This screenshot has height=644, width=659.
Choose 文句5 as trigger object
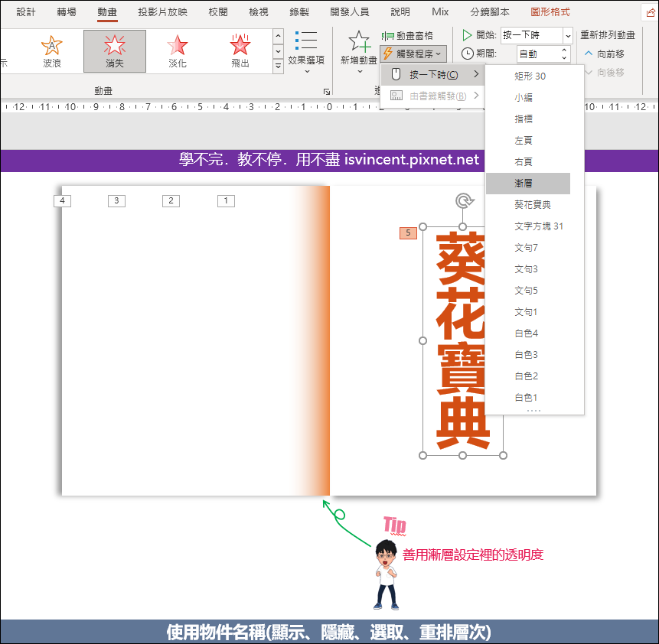point(528,291)
